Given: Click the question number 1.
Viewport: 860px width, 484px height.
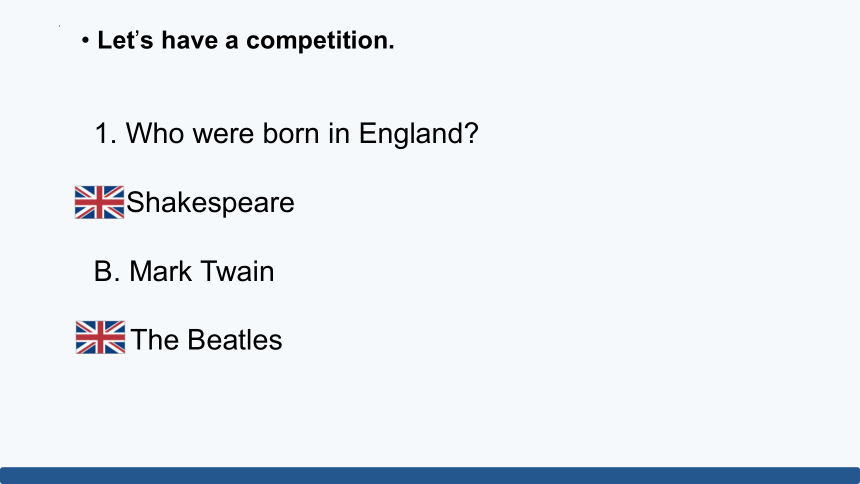Looking at the screenshot, I should (106, 133).
